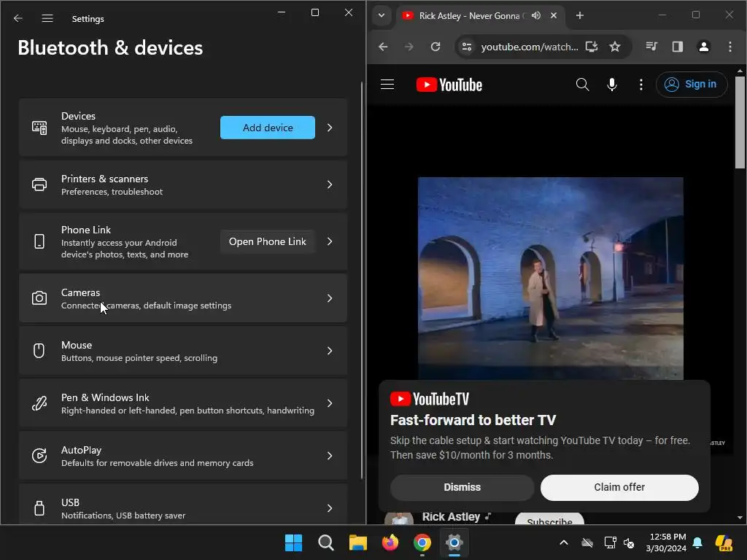This screenshot has height=560, width=747.
Task: Go back in the Chrome browser
Action: (383, 47)
